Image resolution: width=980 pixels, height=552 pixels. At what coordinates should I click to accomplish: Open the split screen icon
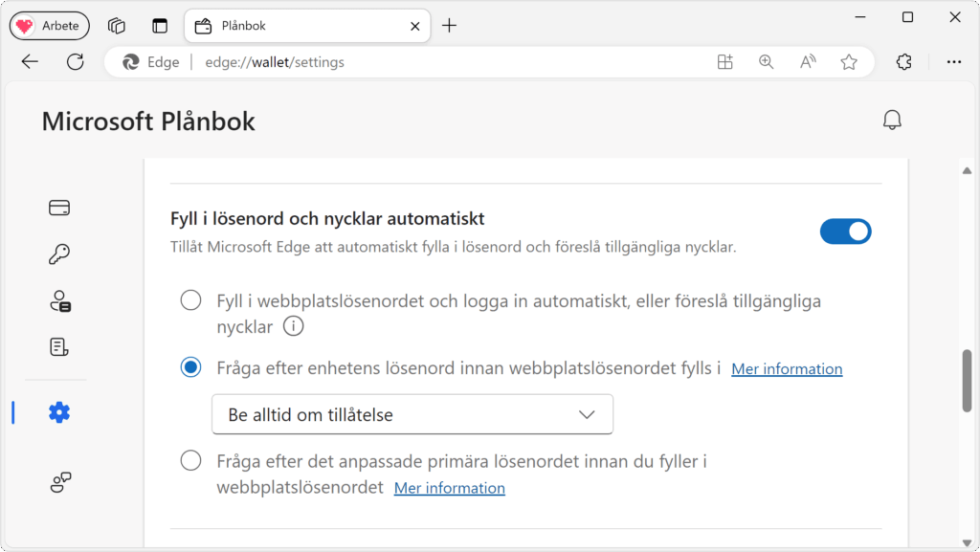[725, 62]
